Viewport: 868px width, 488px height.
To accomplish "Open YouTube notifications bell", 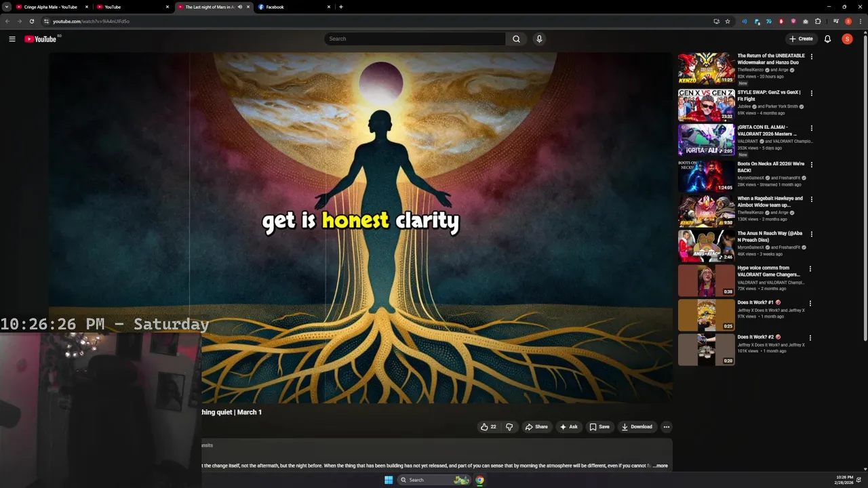I will coord(827,39).
